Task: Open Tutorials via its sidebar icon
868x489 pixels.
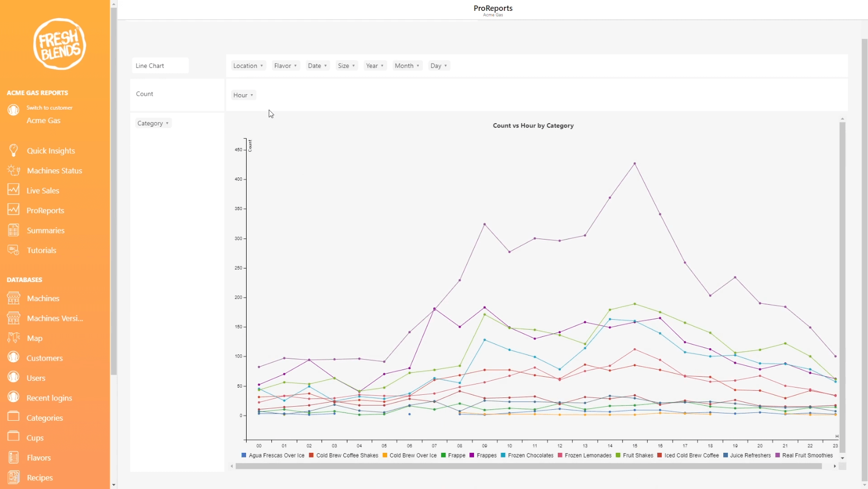Action: pos(13,250)
